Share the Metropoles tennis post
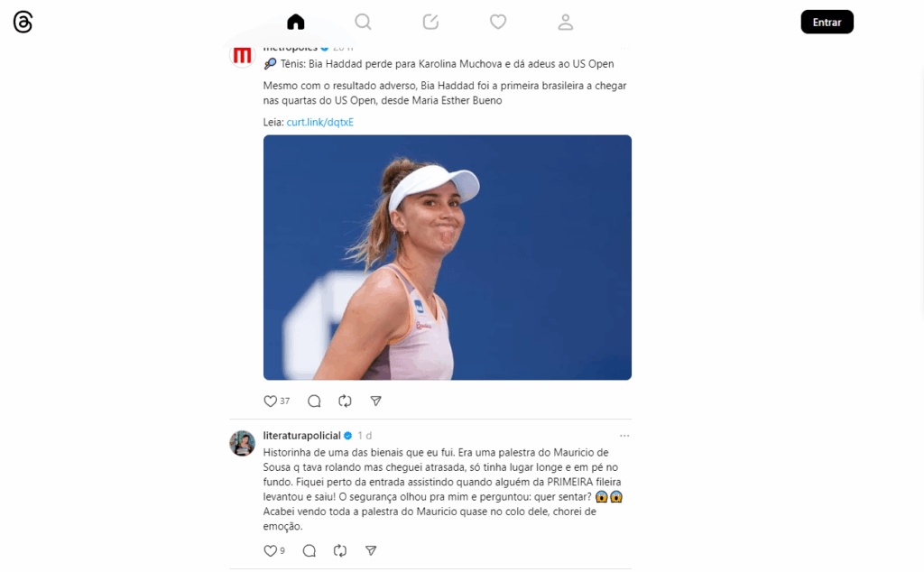The width and height of the screenshot is (924, 572). 375,401
